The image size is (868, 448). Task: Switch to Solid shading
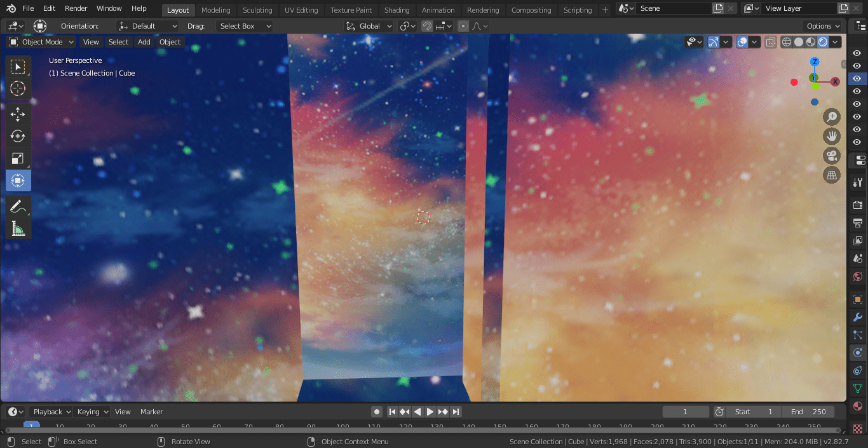tap(799, 42)
